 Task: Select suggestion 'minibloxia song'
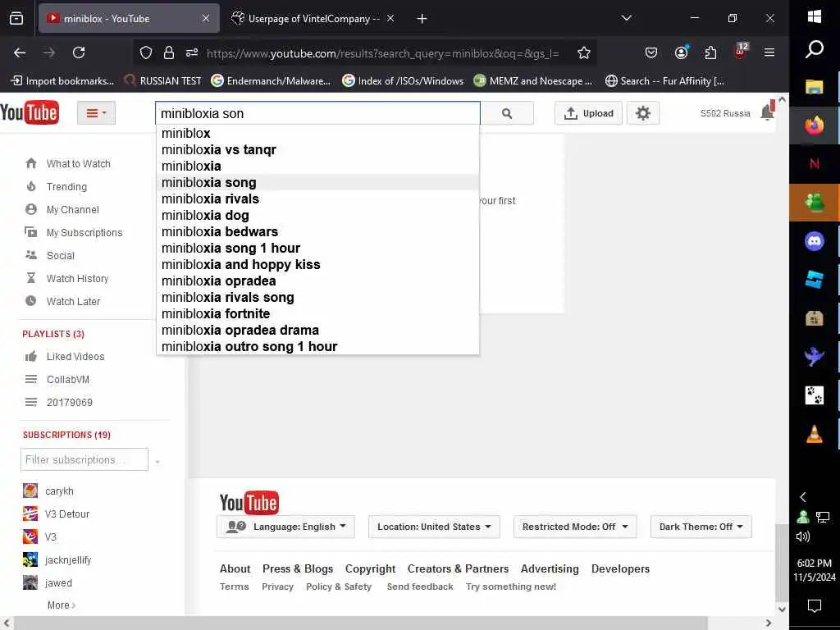pyautogui.click(x=317, y=182)
